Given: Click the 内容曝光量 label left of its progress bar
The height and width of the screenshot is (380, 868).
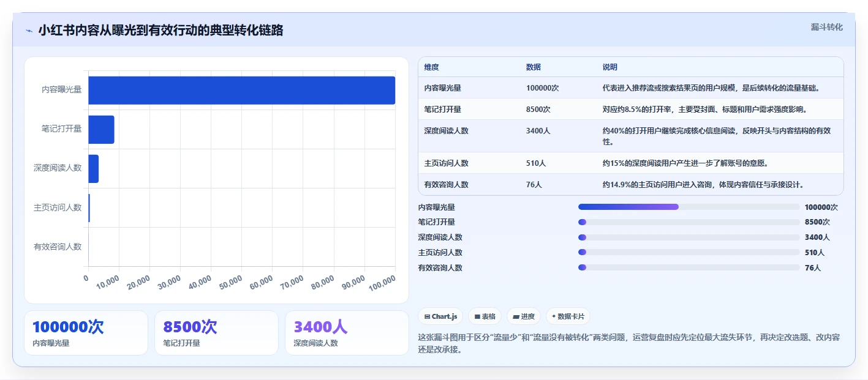Looking at the screenshot, I should click(x=437, y=207).
